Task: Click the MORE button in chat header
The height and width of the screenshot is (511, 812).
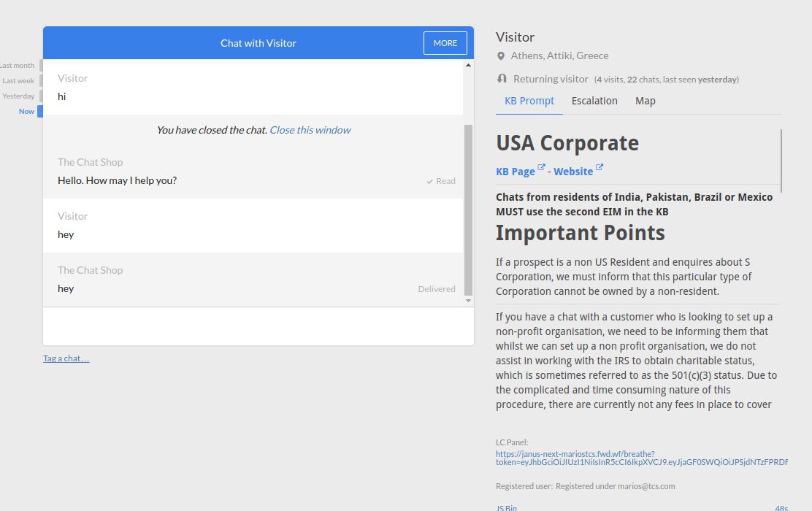Action: [445, 43]
